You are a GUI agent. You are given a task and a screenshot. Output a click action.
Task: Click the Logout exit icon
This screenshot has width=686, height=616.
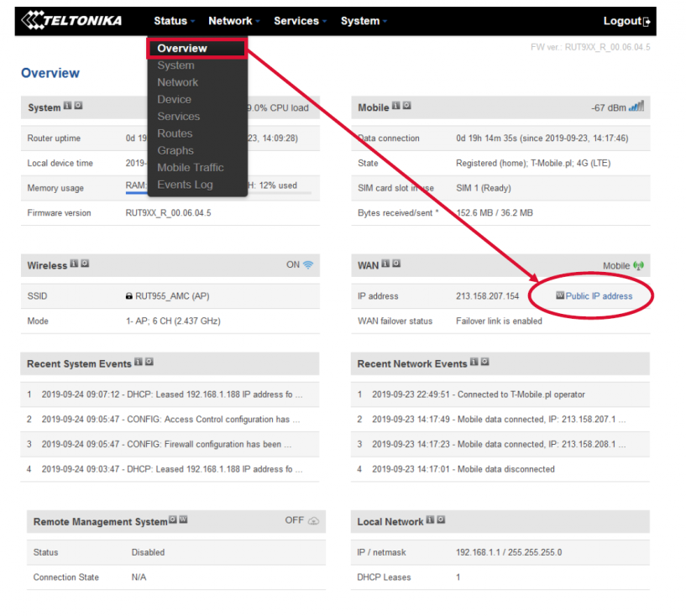[x=647, y=22]
